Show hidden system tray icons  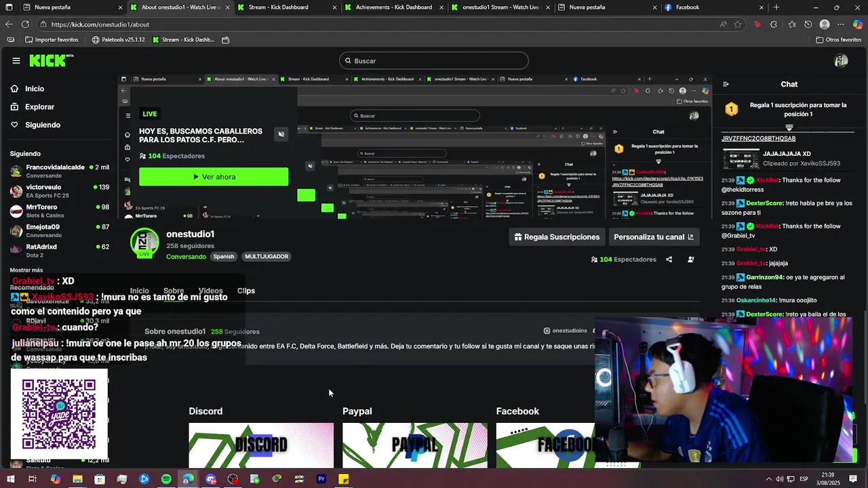pos(768,479)
